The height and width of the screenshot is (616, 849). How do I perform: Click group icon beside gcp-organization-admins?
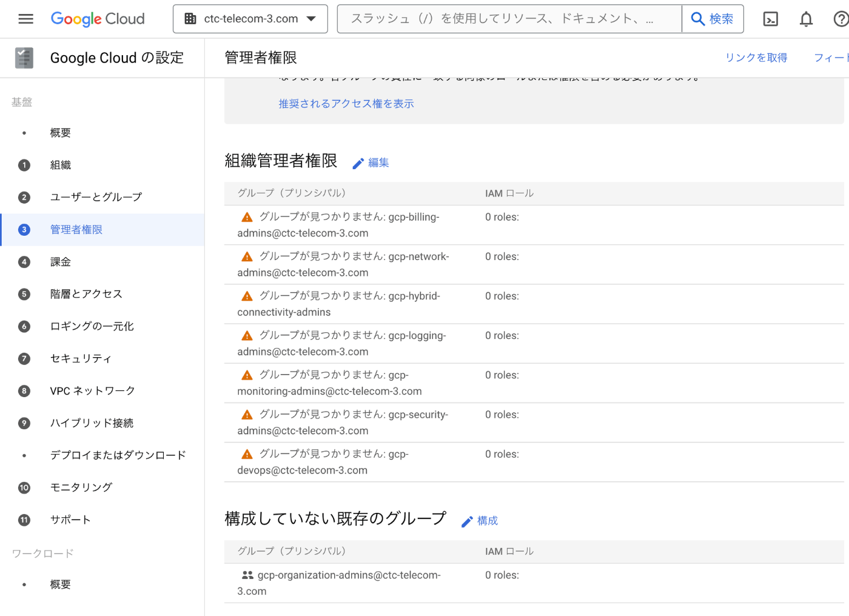point(247,575)
